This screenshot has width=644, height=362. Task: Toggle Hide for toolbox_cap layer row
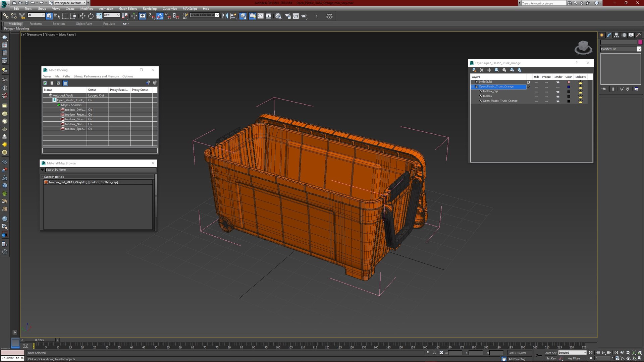tap(536, 91)
